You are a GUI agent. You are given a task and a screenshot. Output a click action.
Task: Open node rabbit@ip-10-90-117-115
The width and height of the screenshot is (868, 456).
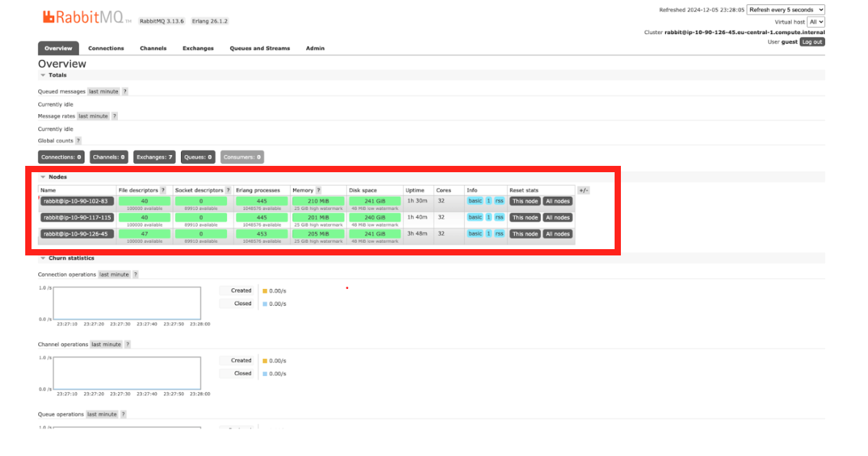pyautogui.click(x=78, y=218)
